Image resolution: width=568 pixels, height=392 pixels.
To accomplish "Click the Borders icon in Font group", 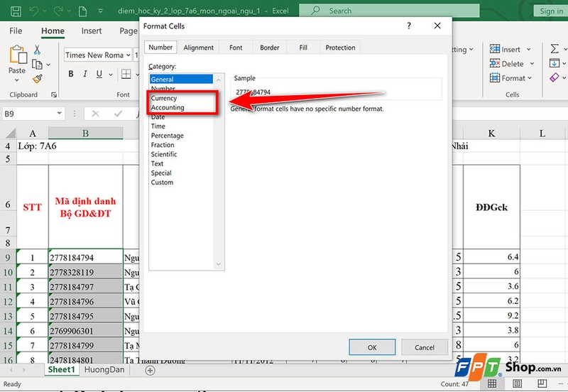I will pyautogui.click(x=126, y=74).
